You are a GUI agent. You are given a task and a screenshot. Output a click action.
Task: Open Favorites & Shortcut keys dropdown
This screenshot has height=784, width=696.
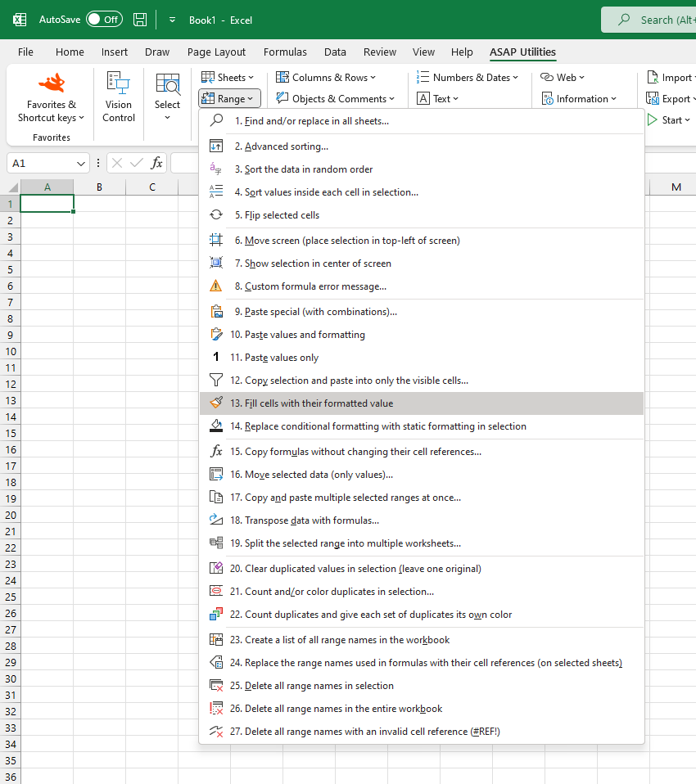pyautogui.click(x=51, y=97)
